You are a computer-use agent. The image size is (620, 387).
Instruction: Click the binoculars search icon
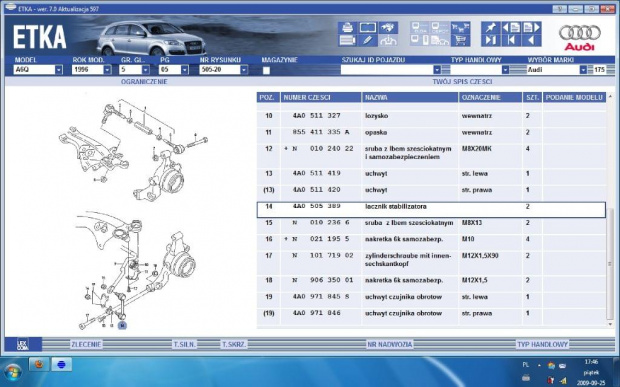tap(388, 28)
